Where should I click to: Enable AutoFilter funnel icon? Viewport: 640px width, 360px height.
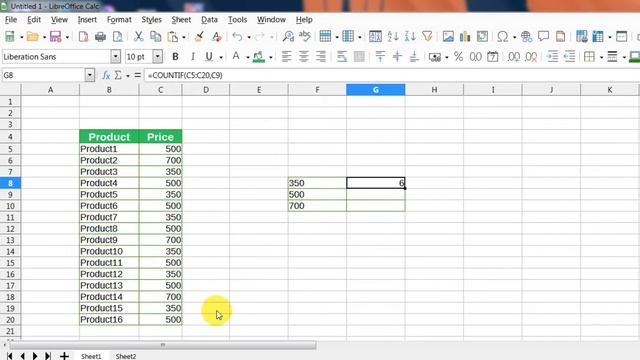427,37
